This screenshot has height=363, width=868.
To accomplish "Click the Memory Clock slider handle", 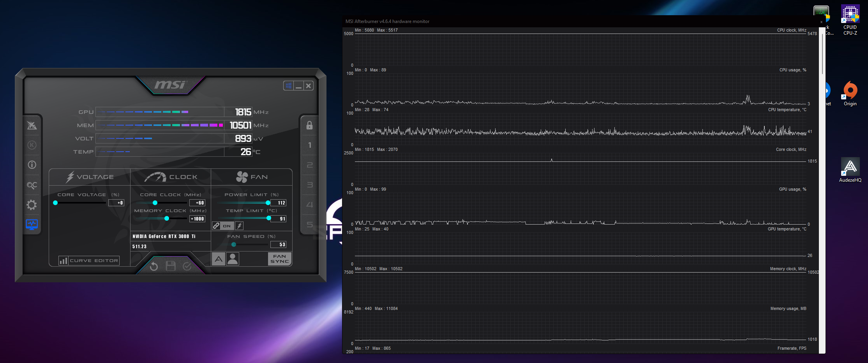I will click(x=167, y=218).
